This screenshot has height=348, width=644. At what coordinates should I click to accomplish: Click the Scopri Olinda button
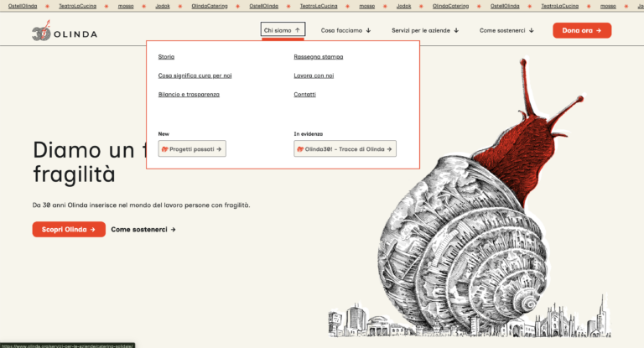[69, 229]
